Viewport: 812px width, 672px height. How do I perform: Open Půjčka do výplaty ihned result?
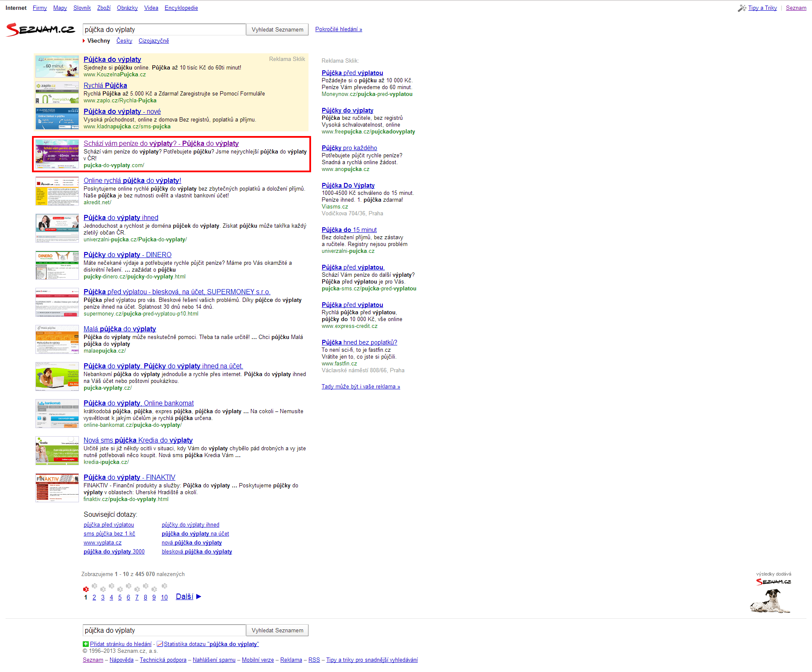(121, 218)
